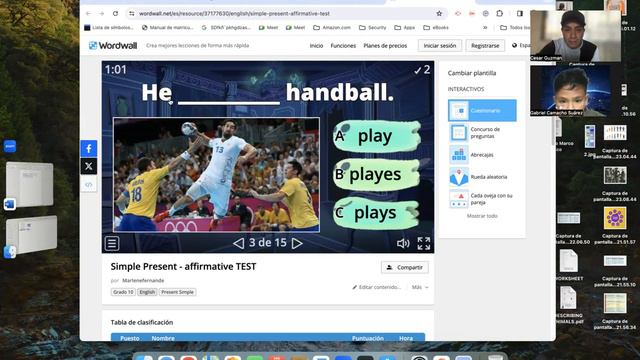640x360 pixels.
Task: Open the Inicio nav link
Action: pyautogui.click(x=316, y=46)
